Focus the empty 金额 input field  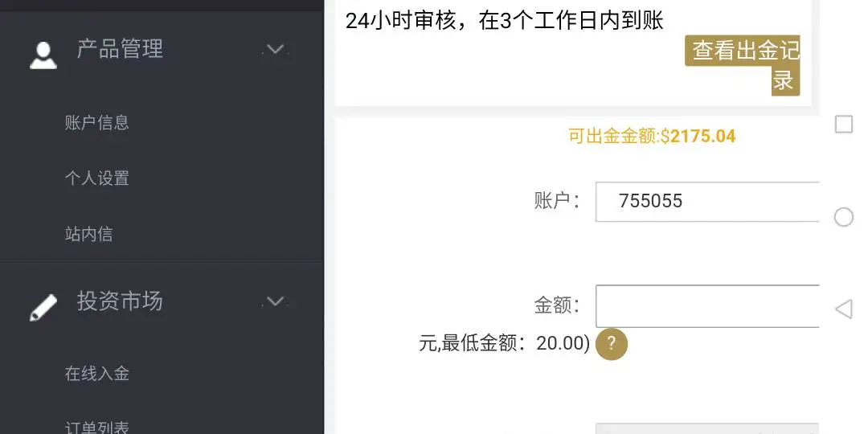click(706, 306)
